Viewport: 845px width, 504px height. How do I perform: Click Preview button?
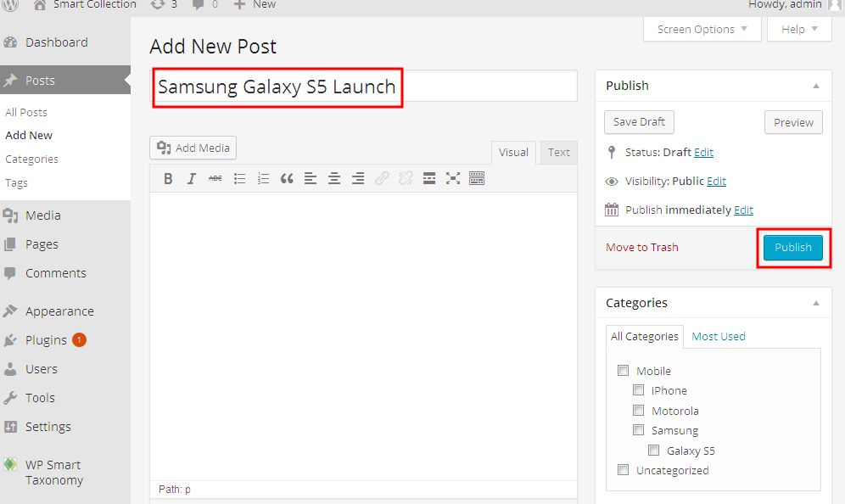(793, 122)
